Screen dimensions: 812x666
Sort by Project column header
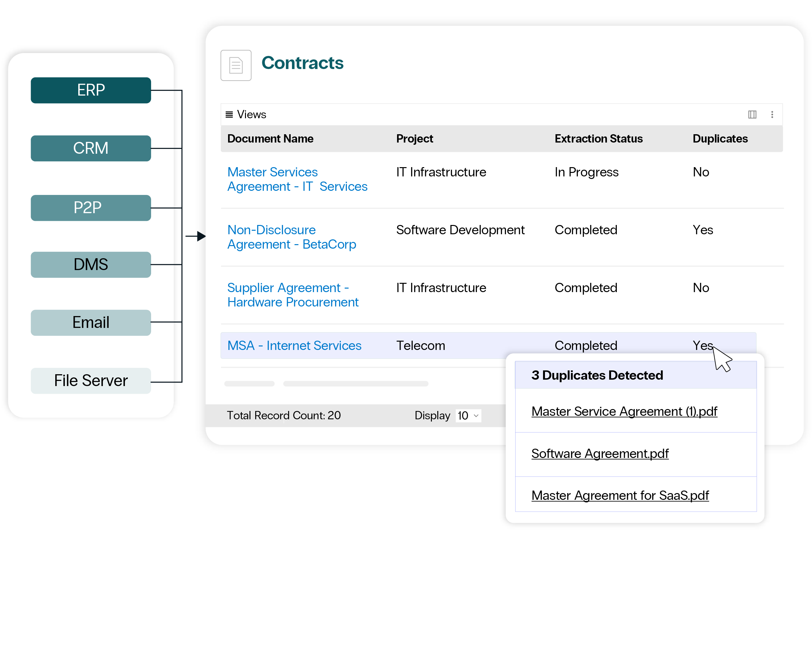pos(414,138)
